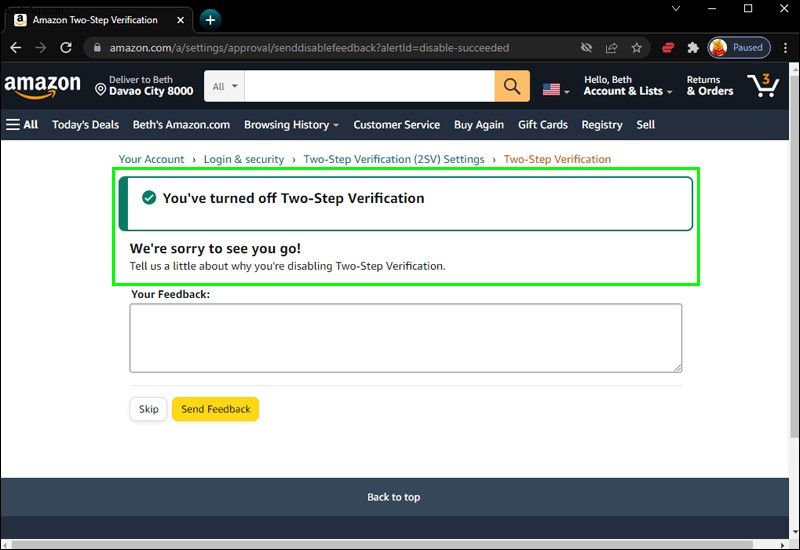Image resolution: width=800 pixels, height=550 pixels.
Task: Click the orange search magnifier button
Action: click(x=512, y=86)
